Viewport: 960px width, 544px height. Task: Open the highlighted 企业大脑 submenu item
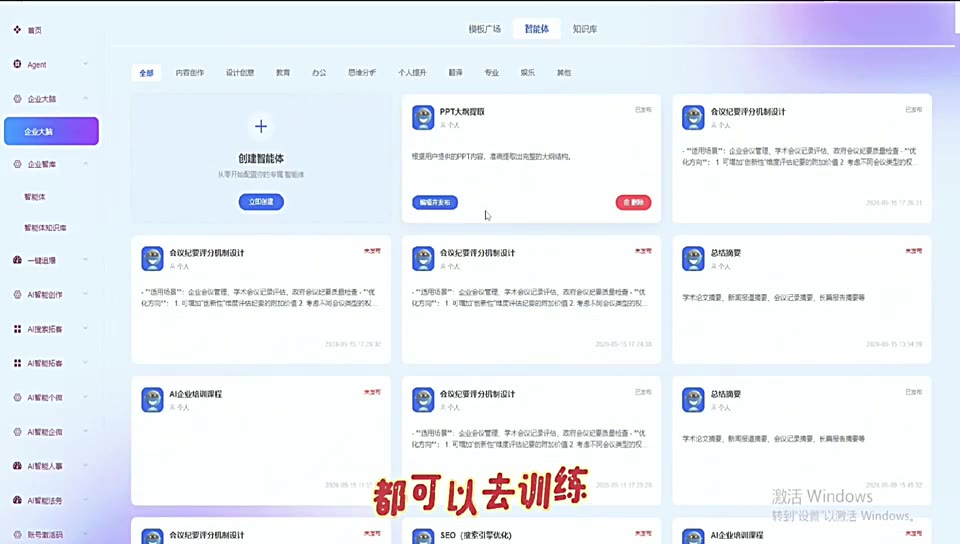[x=51, y=131]
